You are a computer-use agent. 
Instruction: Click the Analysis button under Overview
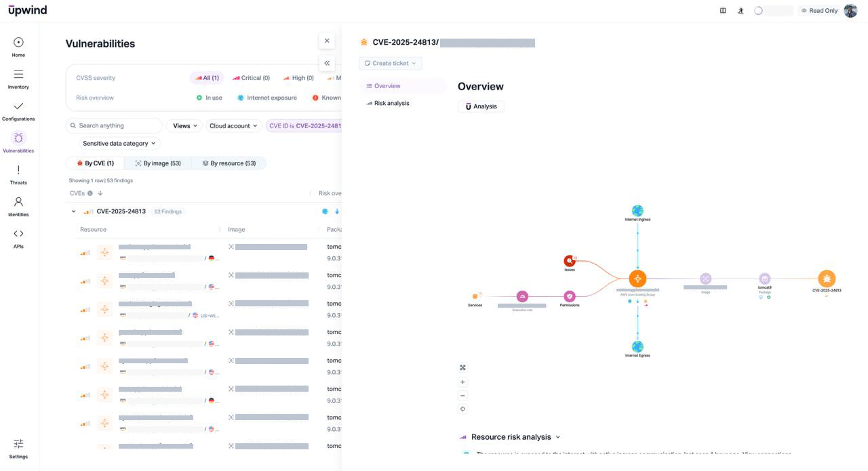[x=481, y=106]
